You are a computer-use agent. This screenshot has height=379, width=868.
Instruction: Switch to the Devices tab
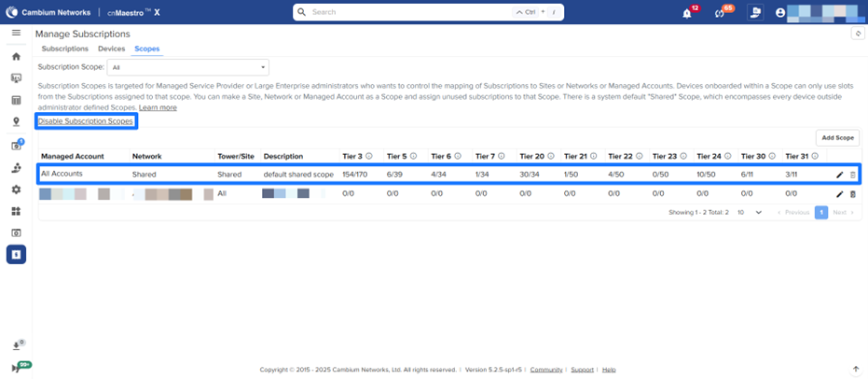click(111, 48)
